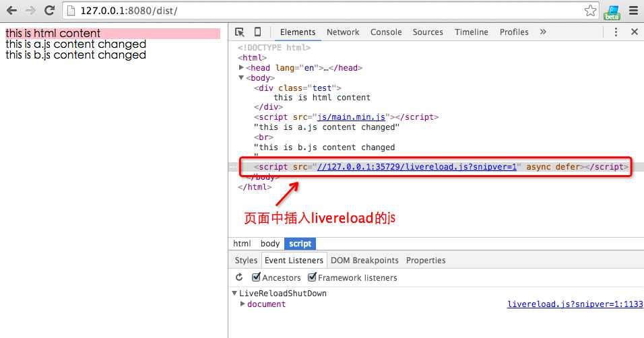Select the closing div tag line

pos(268,107)
